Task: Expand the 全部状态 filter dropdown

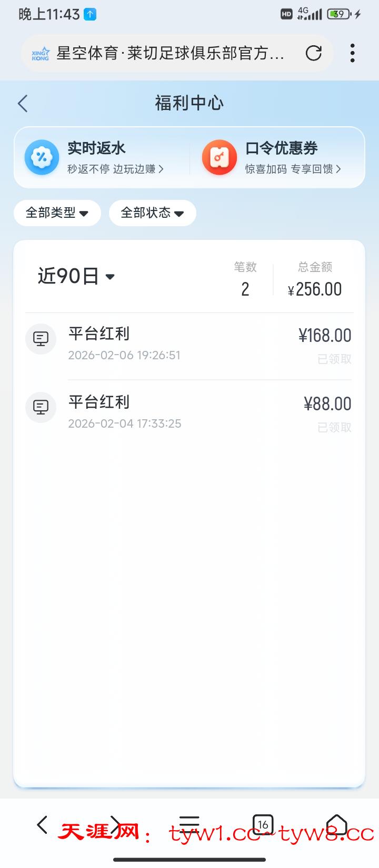Action: pyautogui.click(x=152, y=213)
